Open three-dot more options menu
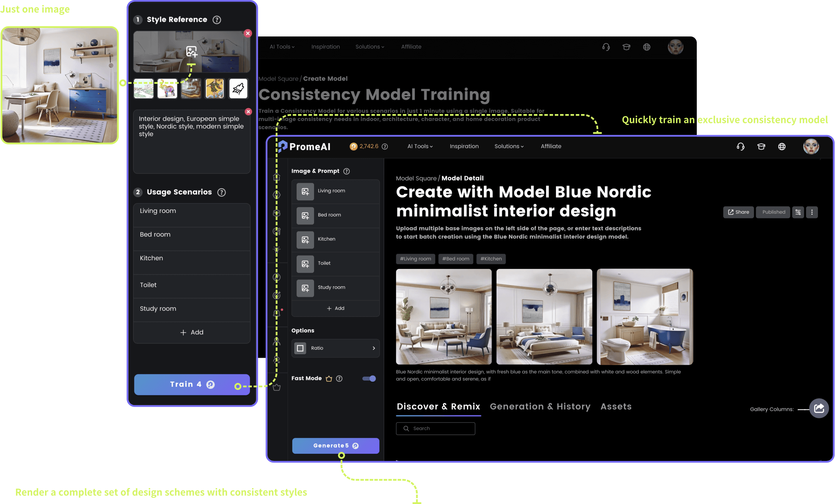 coord(812,212)
